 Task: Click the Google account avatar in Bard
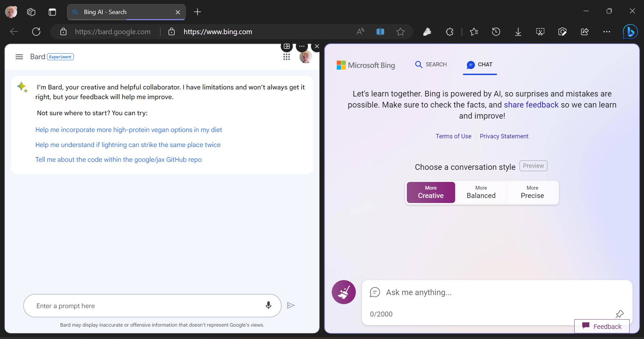(306, 57)
